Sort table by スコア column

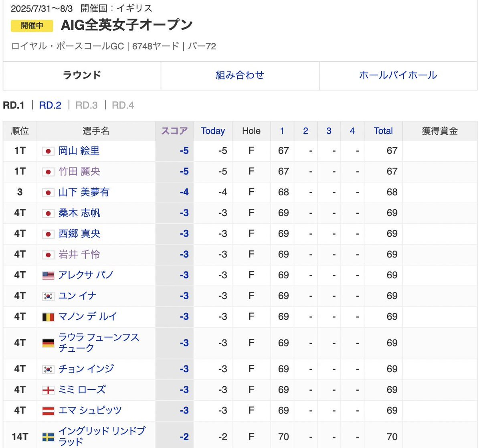tap(174, 131)
